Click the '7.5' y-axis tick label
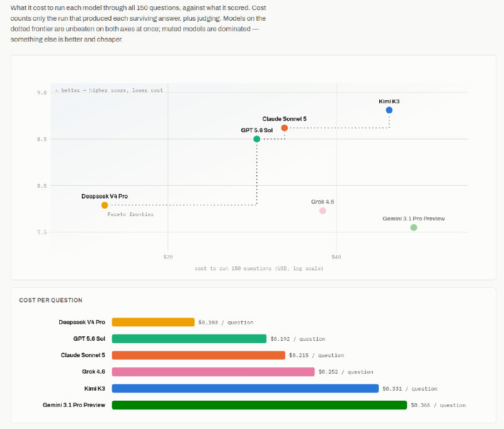 (x=42, y=232)
